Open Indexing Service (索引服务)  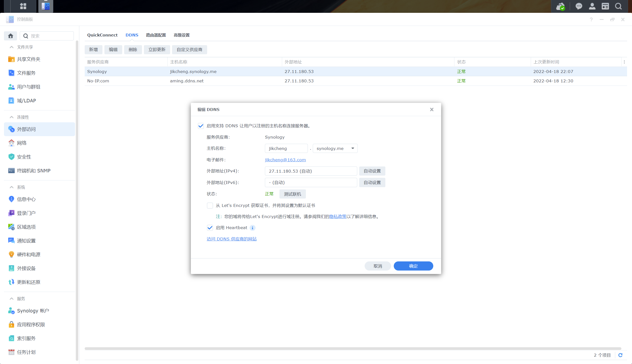point(39,338)
